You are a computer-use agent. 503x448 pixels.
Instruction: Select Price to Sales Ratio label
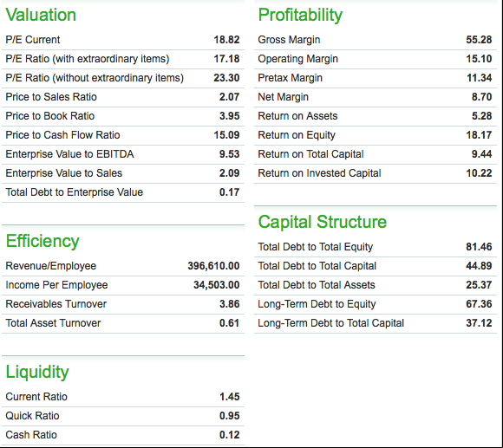[51, 97]
